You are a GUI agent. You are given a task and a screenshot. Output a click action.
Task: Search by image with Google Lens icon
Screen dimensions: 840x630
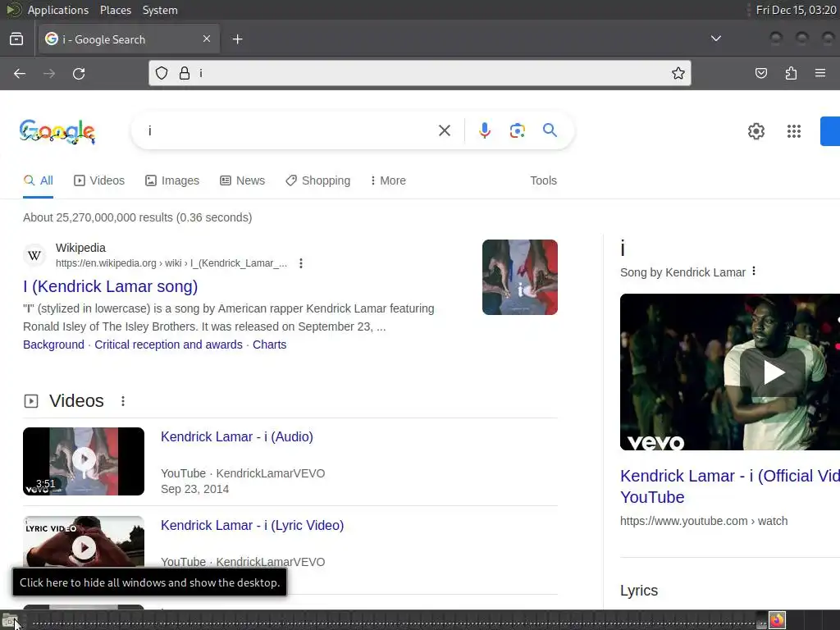[517, 130]
